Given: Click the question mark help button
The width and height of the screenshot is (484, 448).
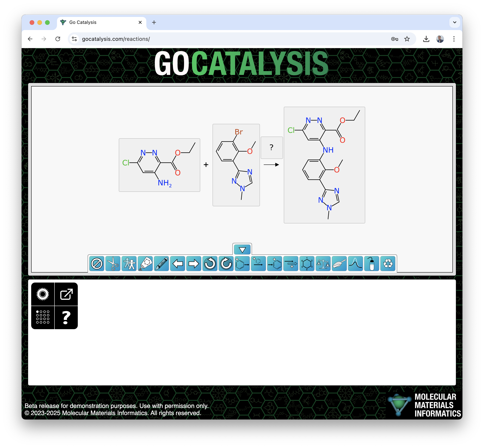Looking at the screenshot, I should tap(66, 317).
